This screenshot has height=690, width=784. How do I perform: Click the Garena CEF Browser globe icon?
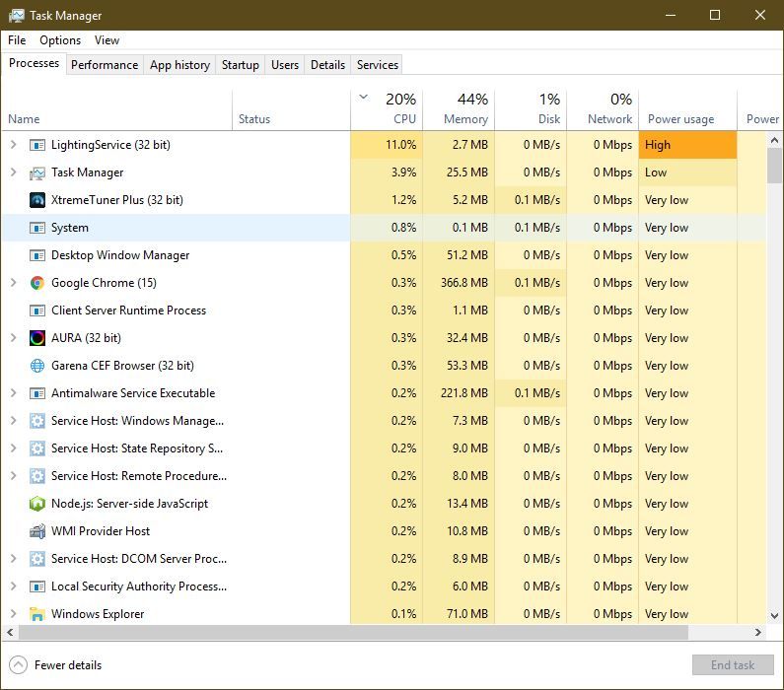tap(37, 366)
